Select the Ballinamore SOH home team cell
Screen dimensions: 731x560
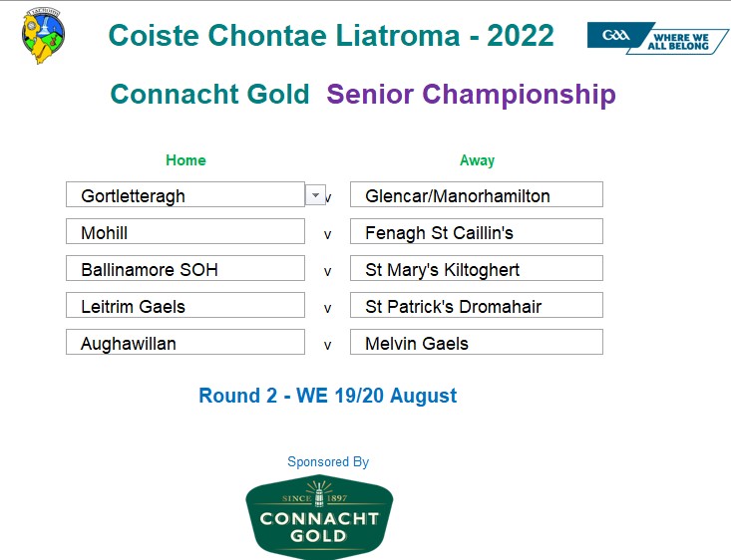click(185, 268)
